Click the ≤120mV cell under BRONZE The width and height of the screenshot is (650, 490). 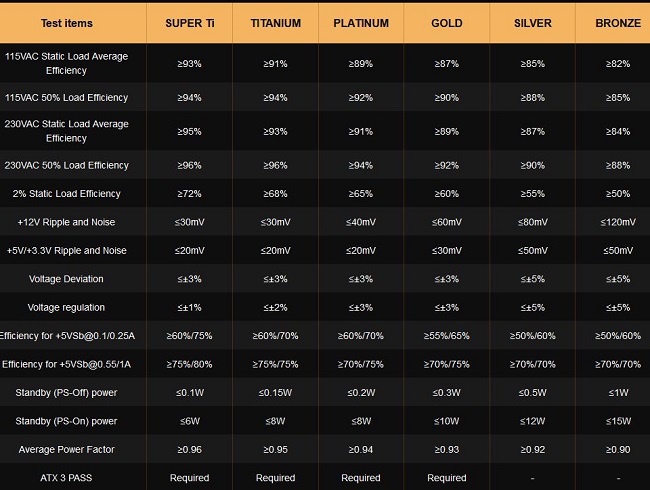(x=617, y=222)
